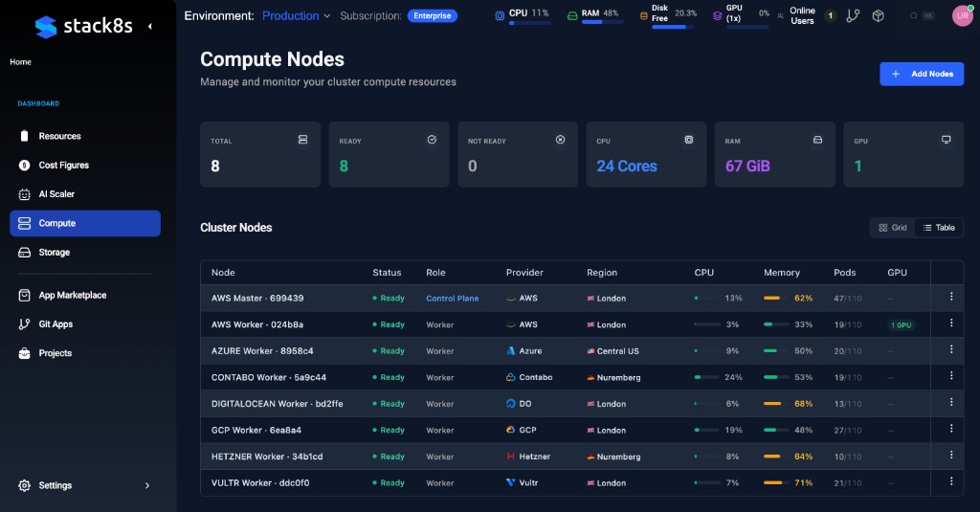
Task: Click the GPU layers icon in header
Action: point(718,16)
